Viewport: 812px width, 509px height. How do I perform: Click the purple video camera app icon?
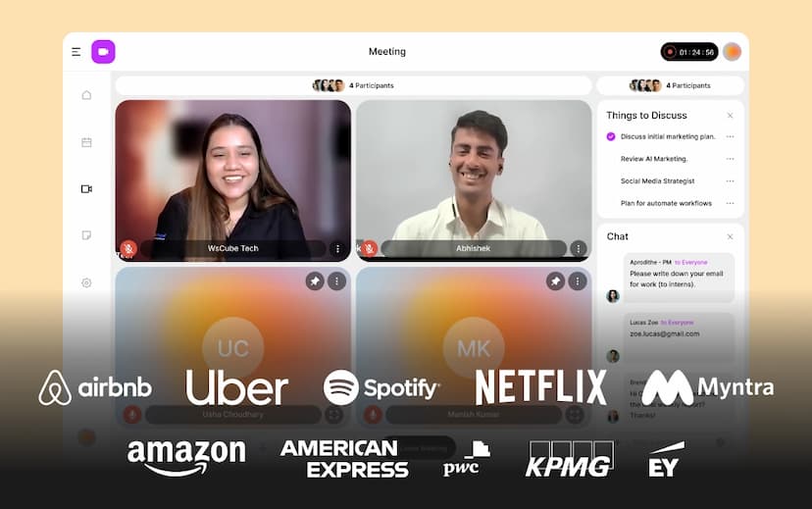click(x=103, y=52)
